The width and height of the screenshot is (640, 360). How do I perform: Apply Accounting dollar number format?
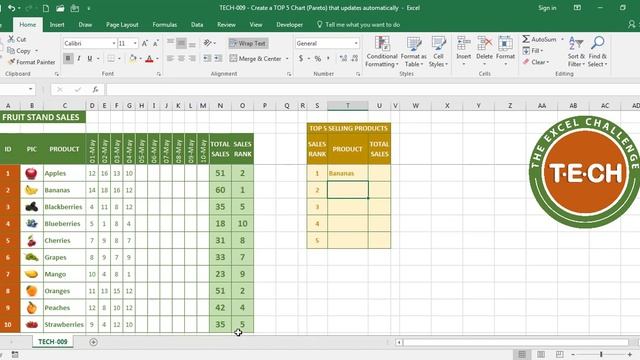coord(301,59)
